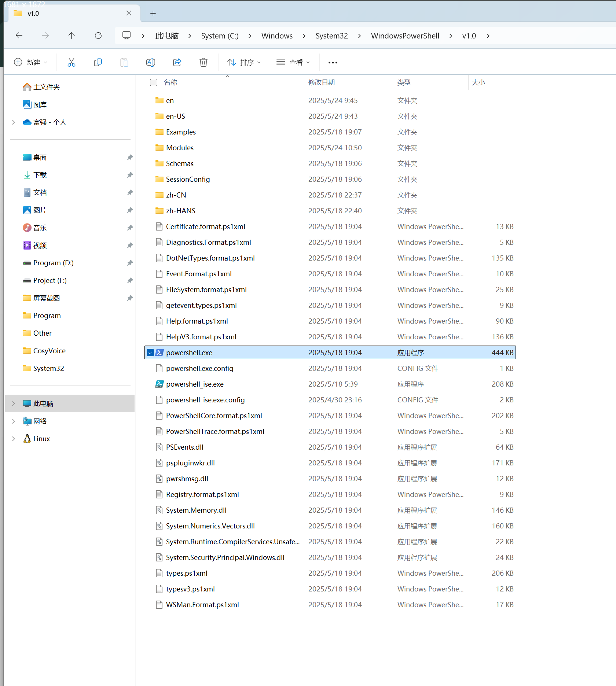Expand the Network (网络) node
616x686 pixels.
pos(14,421)
